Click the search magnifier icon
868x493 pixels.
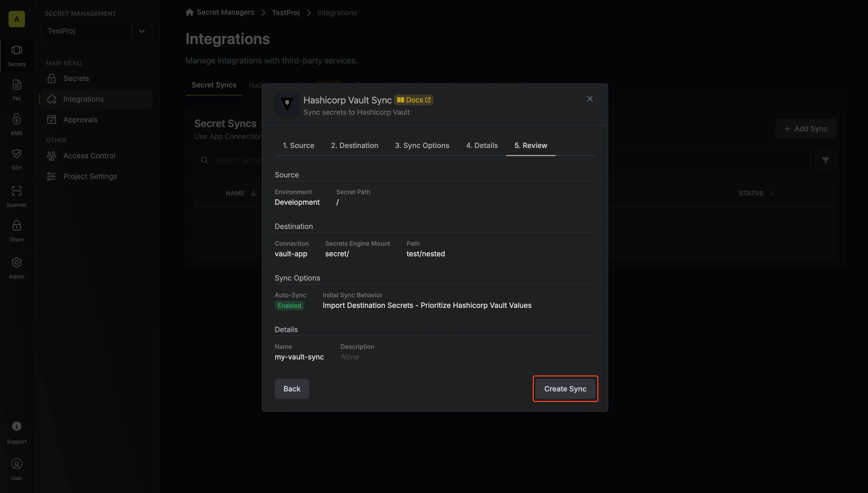pyautogui.click(x=204, y=160)
